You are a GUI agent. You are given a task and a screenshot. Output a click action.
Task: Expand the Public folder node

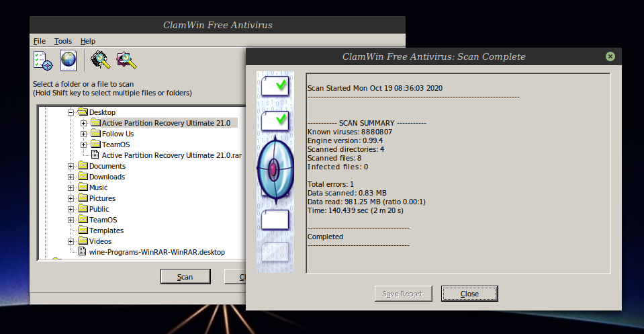click(71, 209)
